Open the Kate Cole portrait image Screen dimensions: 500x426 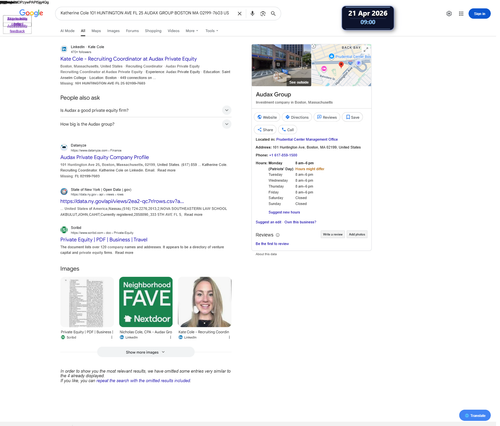(205, 302)
